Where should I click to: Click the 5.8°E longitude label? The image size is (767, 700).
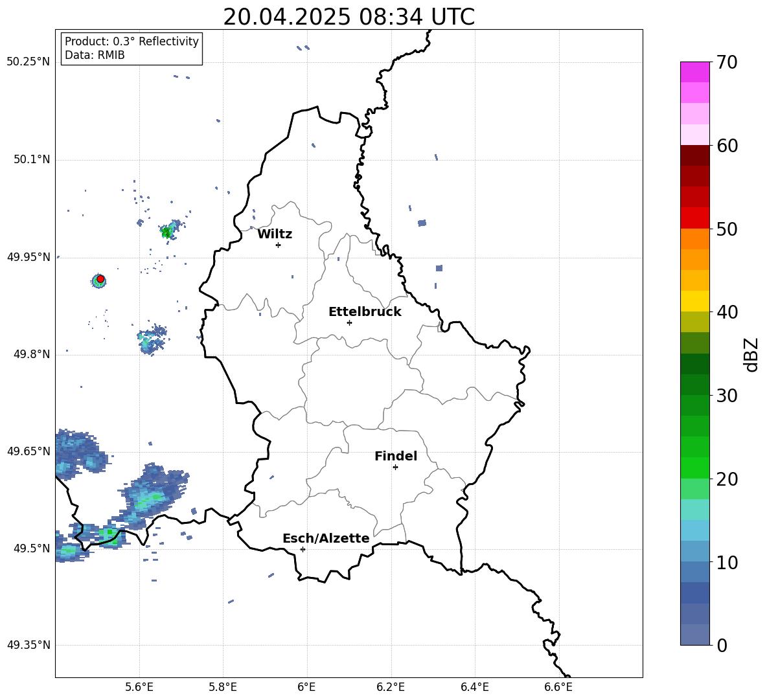[x=223, y=687]
